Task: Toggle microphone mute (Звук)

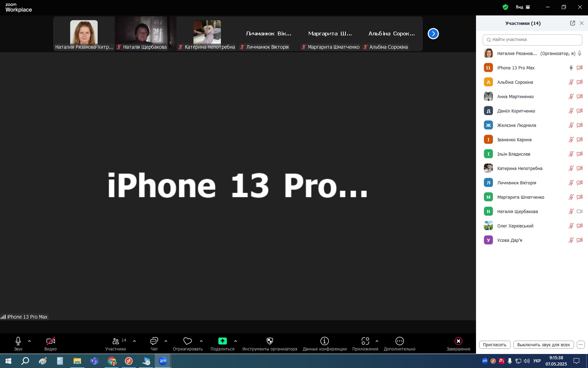Action: coord(18,341)
